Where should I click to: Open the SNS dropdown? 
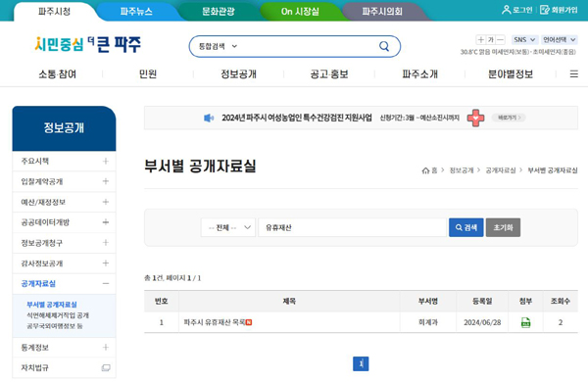point(524,40)
